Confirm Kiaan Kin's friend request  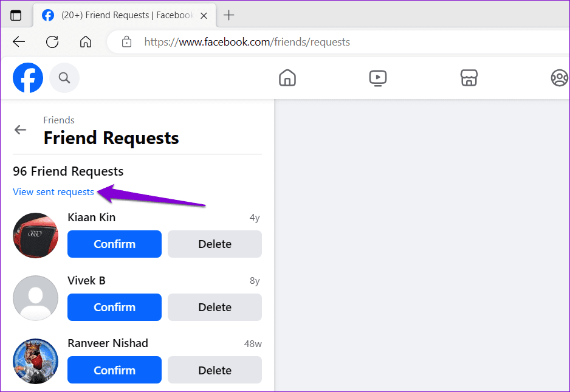(x=114, y=244)
